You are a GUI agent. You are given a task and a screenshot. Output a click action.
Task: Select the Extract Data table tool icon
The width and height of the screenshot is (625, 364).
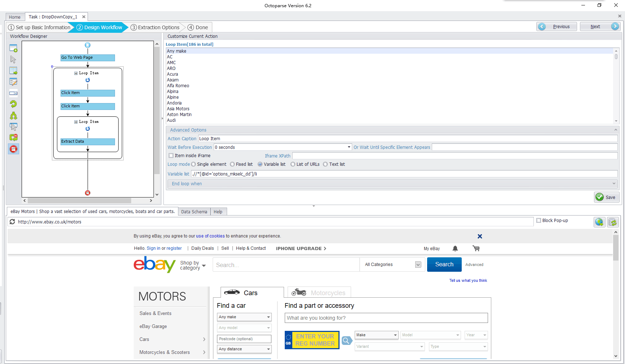pyautogui.click(x=13, y=71)
